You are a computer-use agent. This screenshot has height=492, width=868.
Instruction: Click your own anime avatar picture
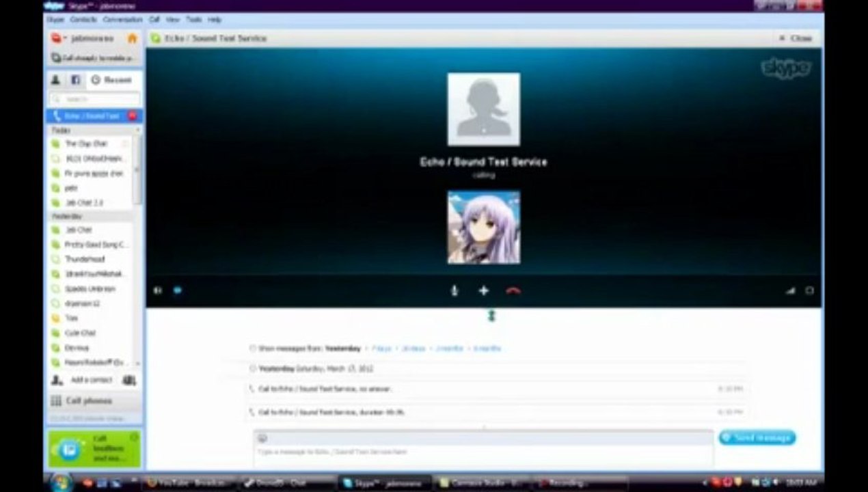(484, 228)
